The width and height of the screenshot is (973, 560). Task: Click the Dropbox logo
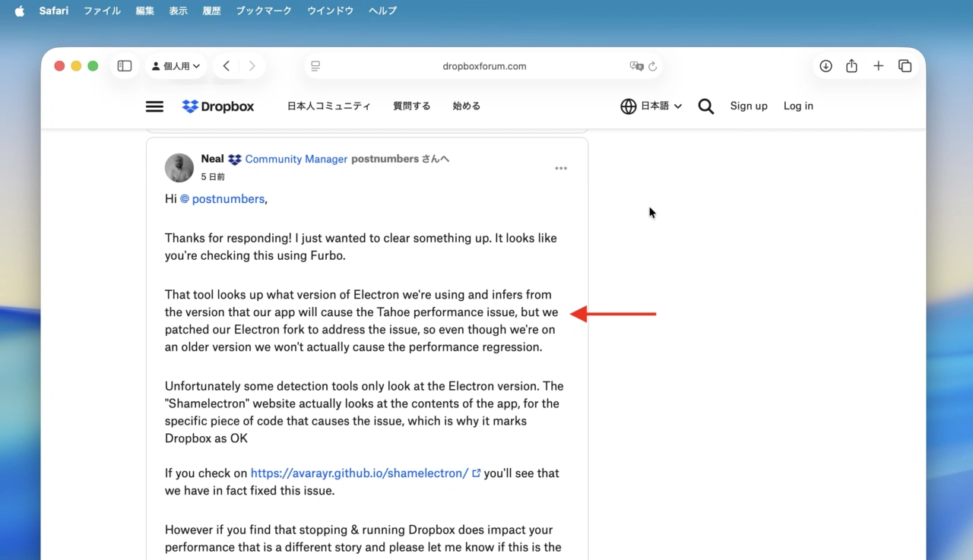click(217, 106)
